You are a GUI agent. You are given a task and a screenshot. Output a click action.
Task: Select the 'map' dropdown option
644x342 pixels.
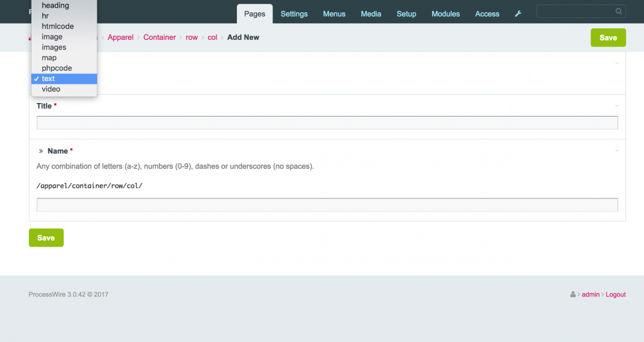point(49,58)
